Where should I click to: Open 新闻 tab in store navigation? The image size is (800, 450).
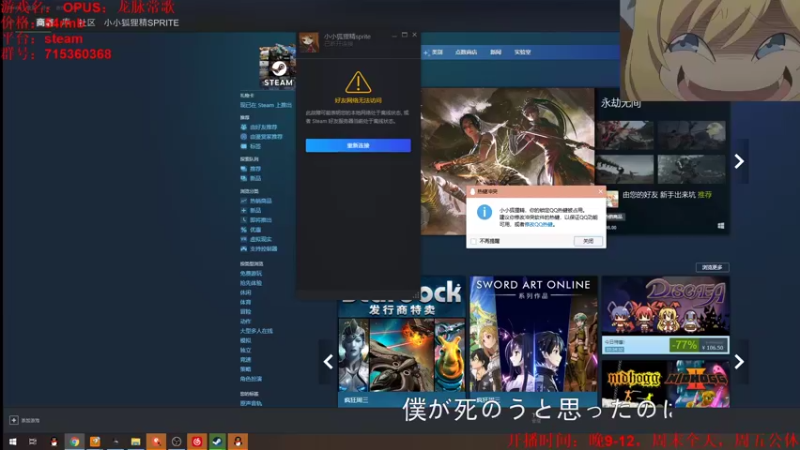pos(495,52)
